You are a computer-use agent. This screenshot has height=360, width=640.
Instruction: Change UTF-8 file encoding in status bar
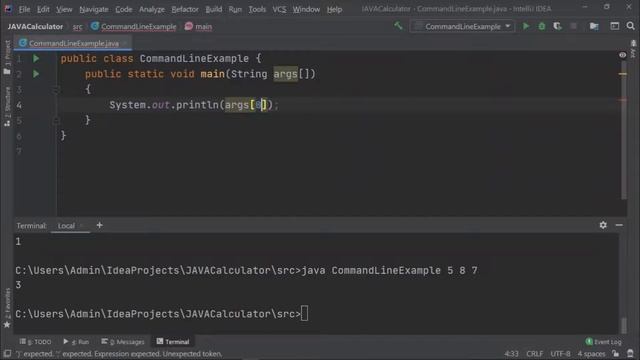pos(560,354)
